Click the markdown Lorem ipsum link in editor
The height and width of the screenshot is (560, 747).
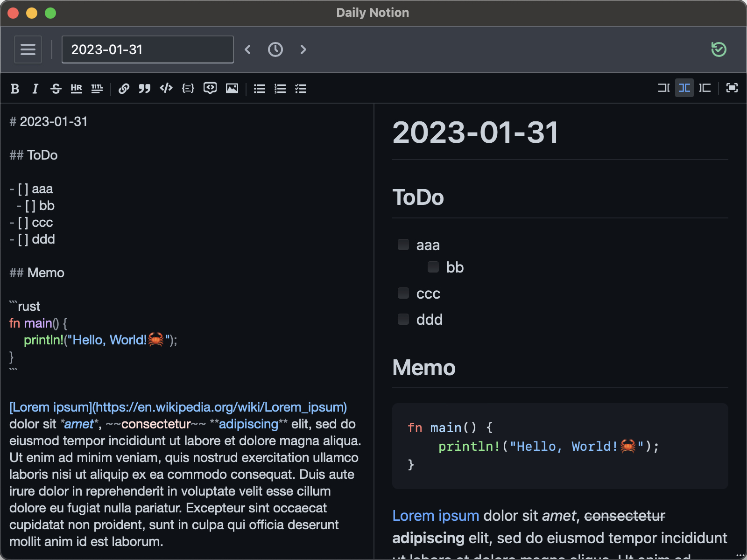pyautogui.click(x=178, y=407)
